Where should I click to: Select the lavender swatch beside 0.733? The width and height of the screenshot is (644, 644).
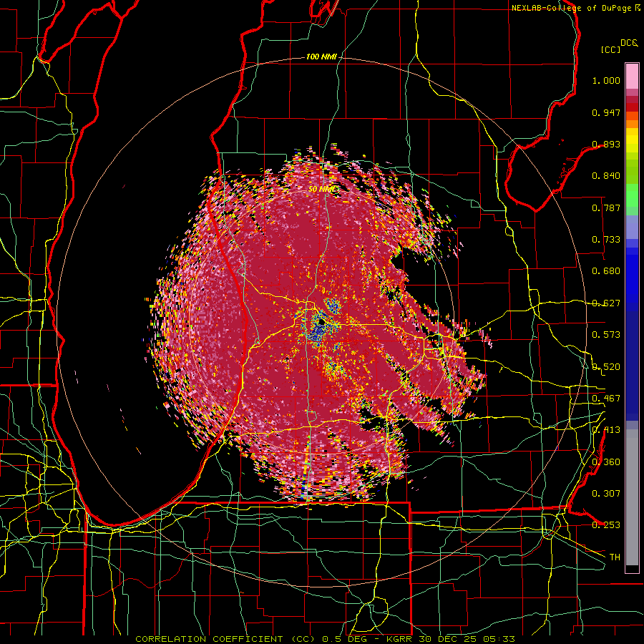click(632, 228)
